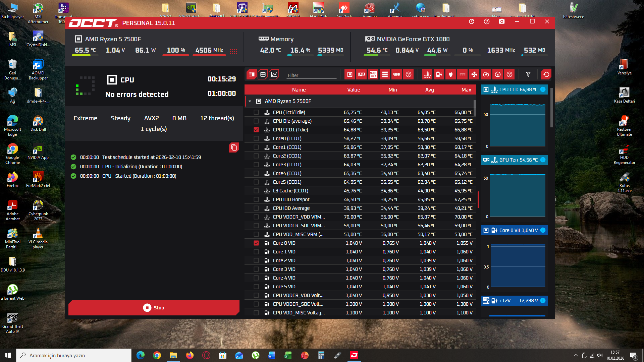Screen dimensions: 644x362
Task: Check the Core0 (CCD1) checkbox
Action: point(256,138)
